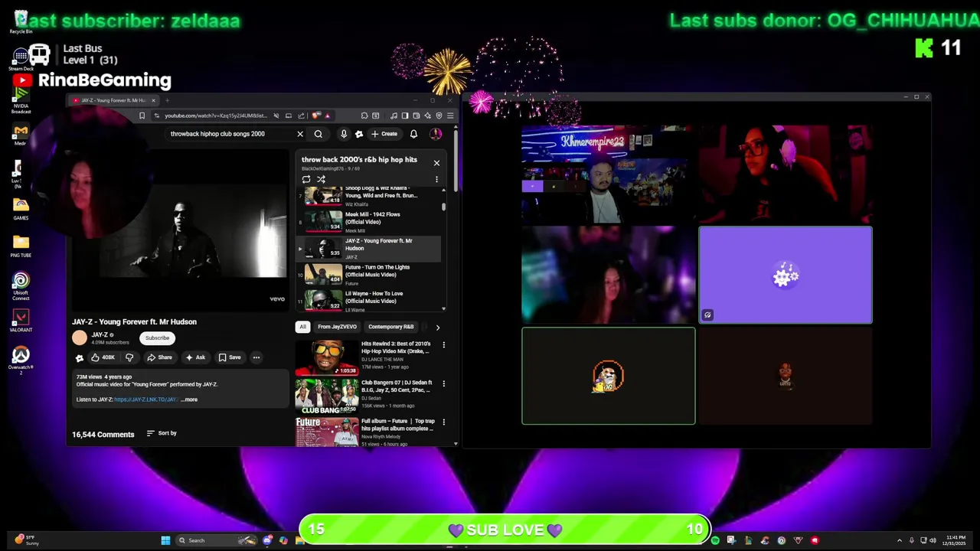
Task: Show more filter chips with right arrow
Action: point(437,327)
